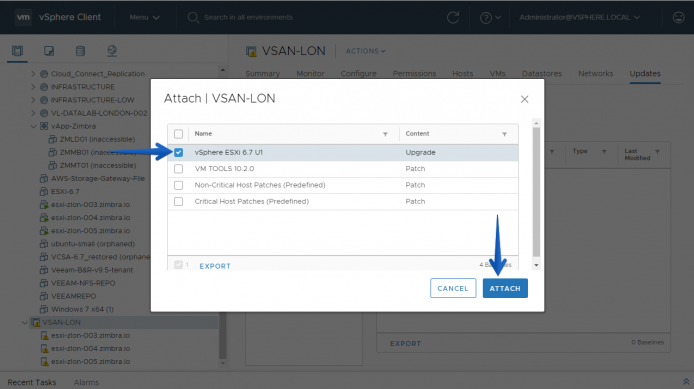Collapse the VSAN-LON cluster tree node
This screenshot has height=389, width=694.
(24, 322)
